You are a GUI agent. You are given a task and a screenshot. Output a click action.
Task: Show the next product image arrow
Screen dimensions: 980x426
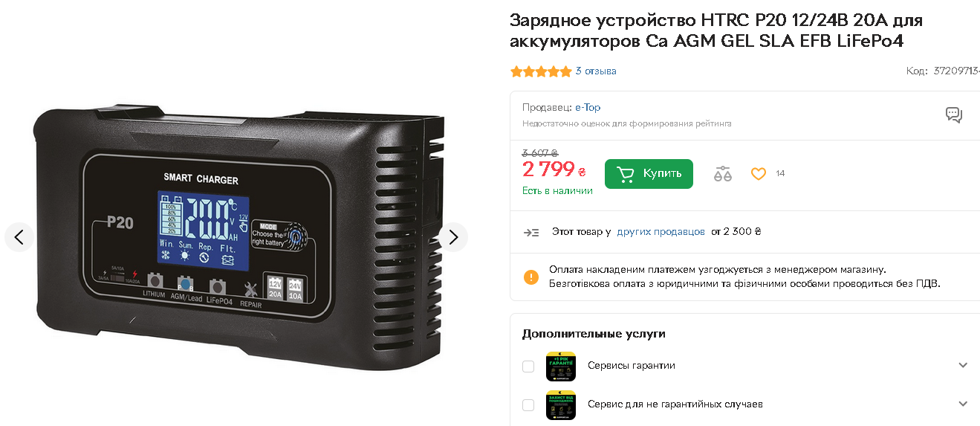click(x=453, y=237)
